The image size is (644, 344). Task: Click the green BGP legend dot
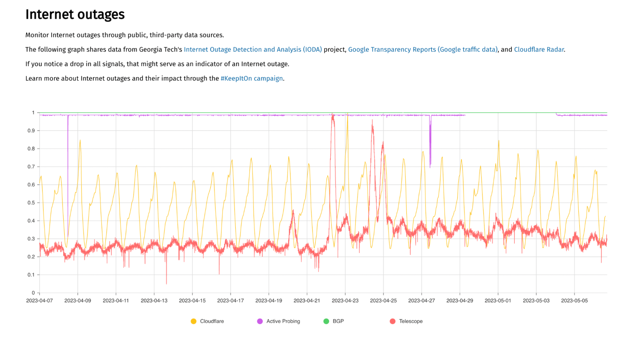tap(326, 321)
